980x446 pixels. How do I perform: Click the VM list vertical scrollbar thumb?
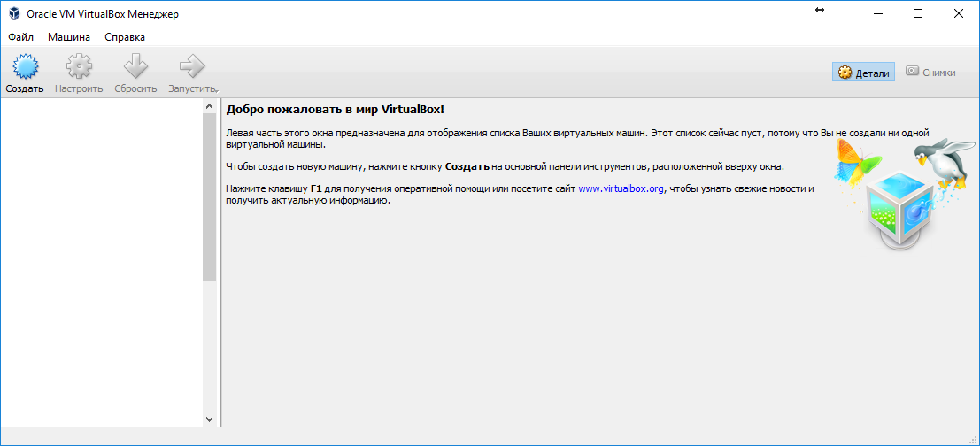[210, 198]
